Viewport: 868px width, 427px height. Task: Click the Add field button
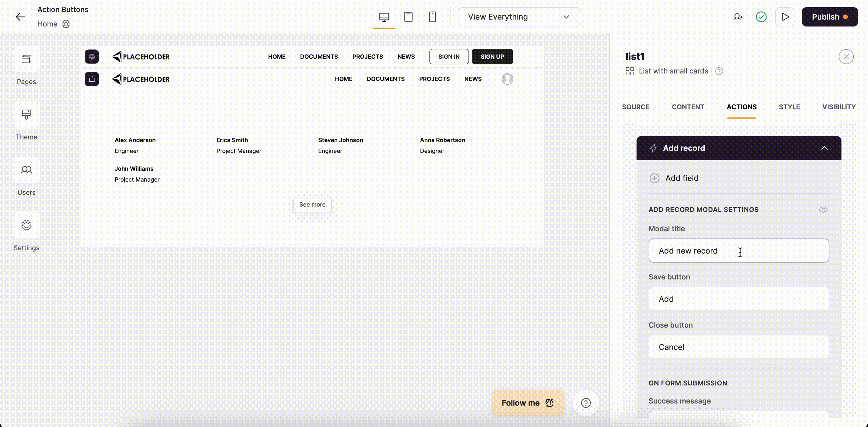[x=674, y=178]
